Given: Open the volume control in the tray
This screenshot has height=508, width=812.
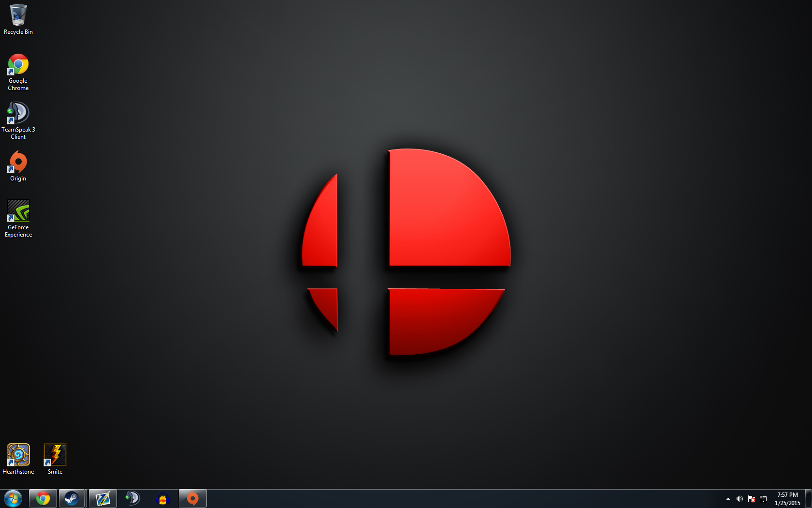Looking at the screenshot, I should pos(739,499).
